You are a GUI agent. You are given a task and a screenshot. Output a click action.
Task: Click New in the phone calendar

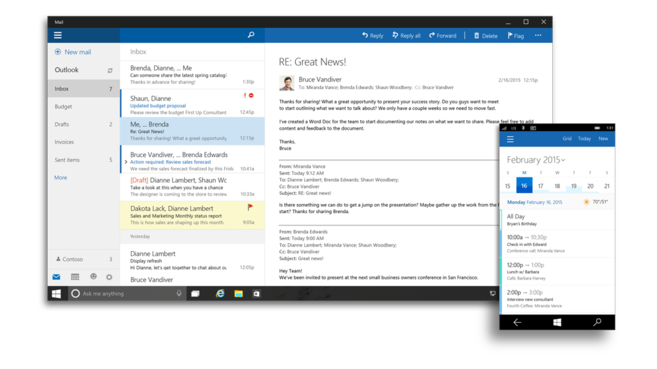(x=603, y=139)
